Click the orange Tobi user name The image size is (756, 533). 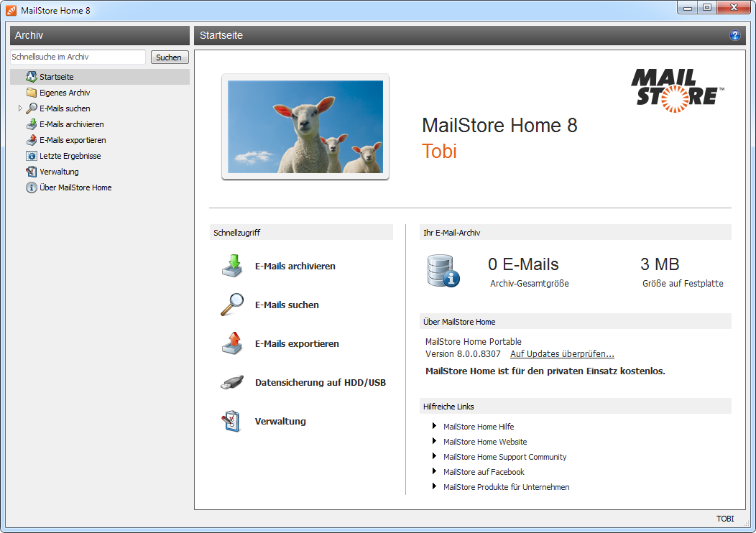click(439, 152)
